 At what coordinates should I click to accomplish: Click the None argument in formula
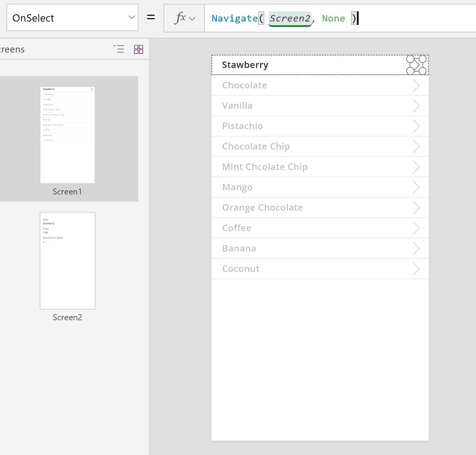pyautogui.click(x=334, y=19)
